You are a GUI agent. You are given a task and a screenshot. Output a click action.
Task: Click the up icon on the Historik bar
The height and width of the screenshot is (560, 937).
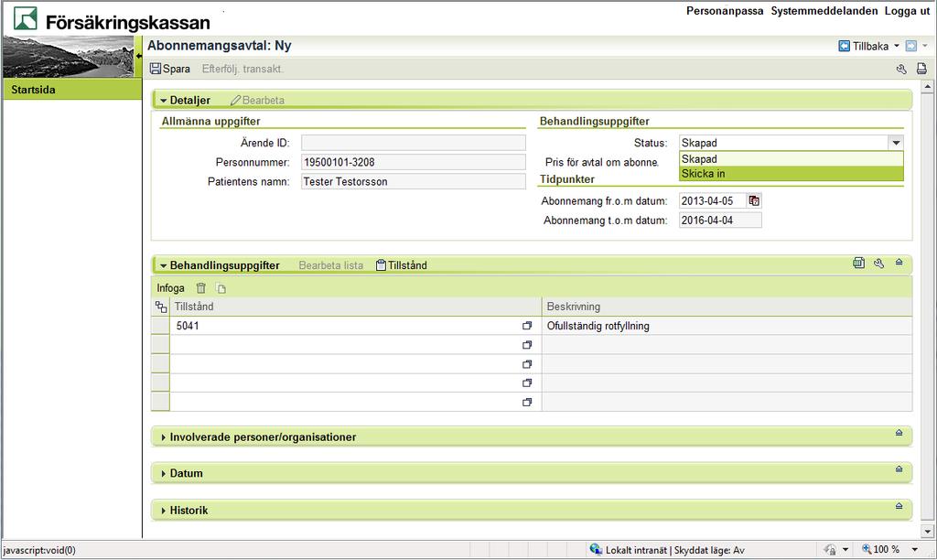(899, 506)
